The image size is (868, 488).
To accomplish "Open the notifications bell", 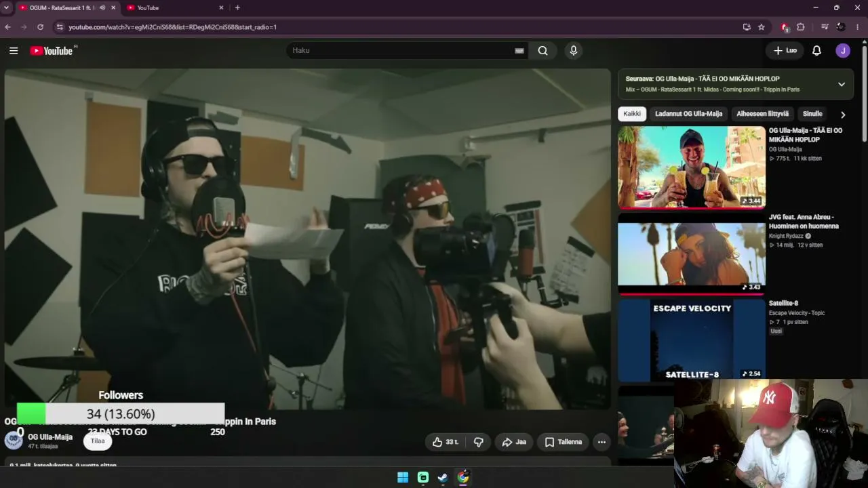I will (x=816, y=51).
